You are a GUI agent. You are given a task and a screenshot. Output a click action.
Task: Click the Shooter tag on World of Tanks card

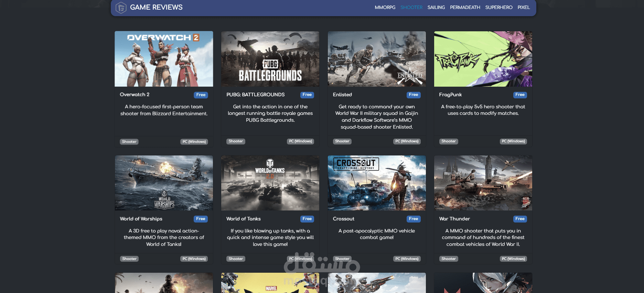236,259
